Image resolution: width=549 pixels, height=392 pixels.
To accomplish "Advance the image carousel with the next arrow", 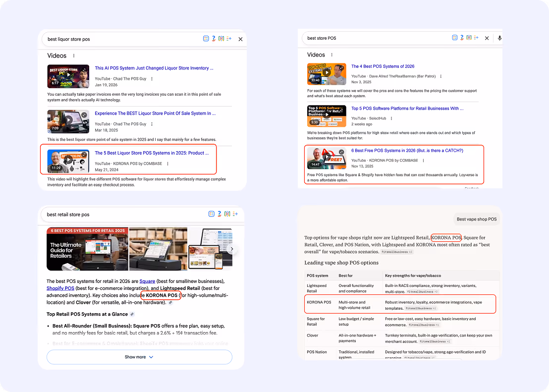I will click(x=232, y=249).
